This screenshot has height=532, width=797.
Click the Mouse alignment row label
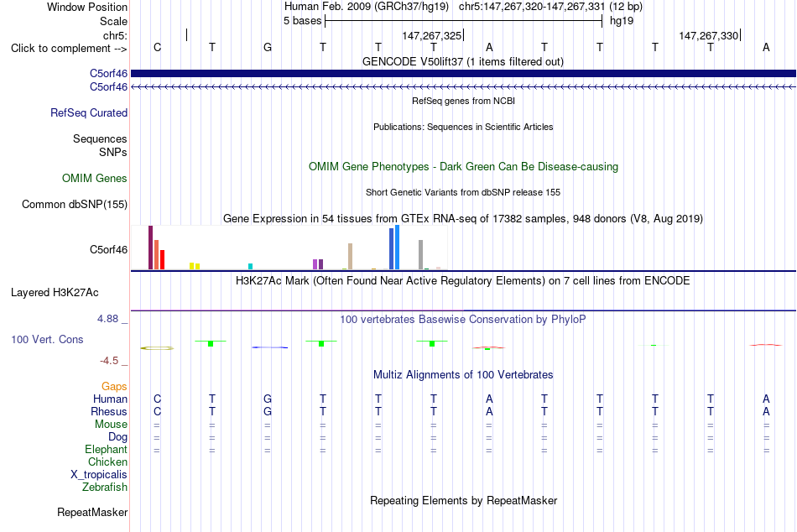[111, 425]
